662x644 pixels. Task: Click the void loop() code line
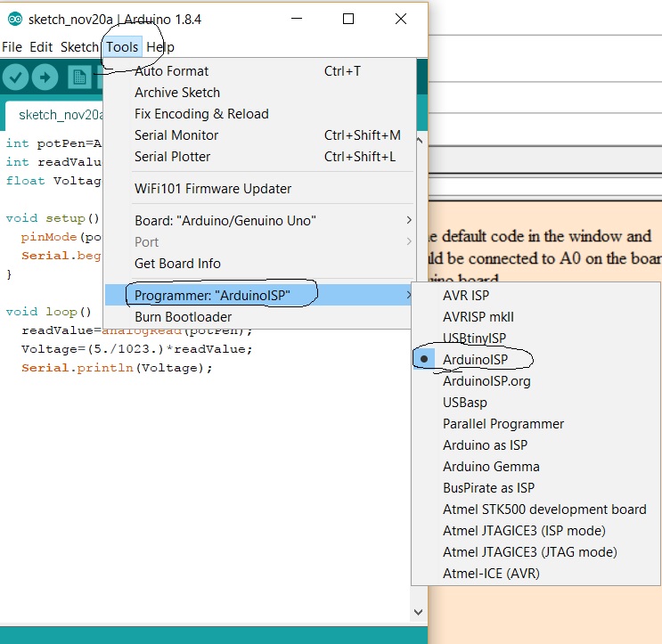point(48,312)
